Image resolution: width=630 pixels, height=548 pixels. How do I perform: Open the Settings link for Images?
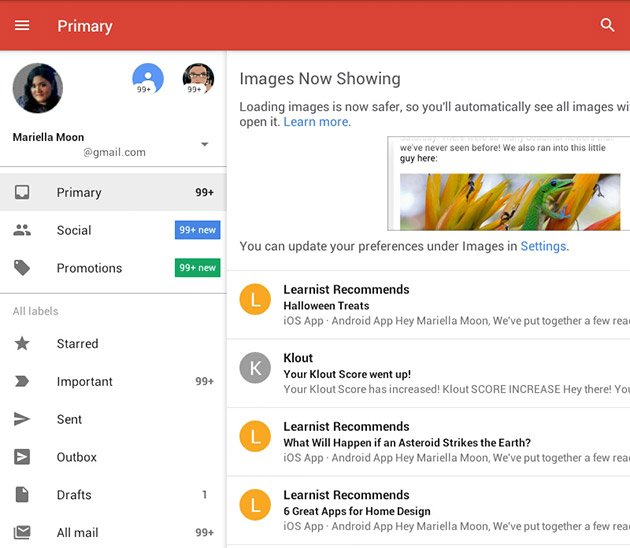pos(543,246)
